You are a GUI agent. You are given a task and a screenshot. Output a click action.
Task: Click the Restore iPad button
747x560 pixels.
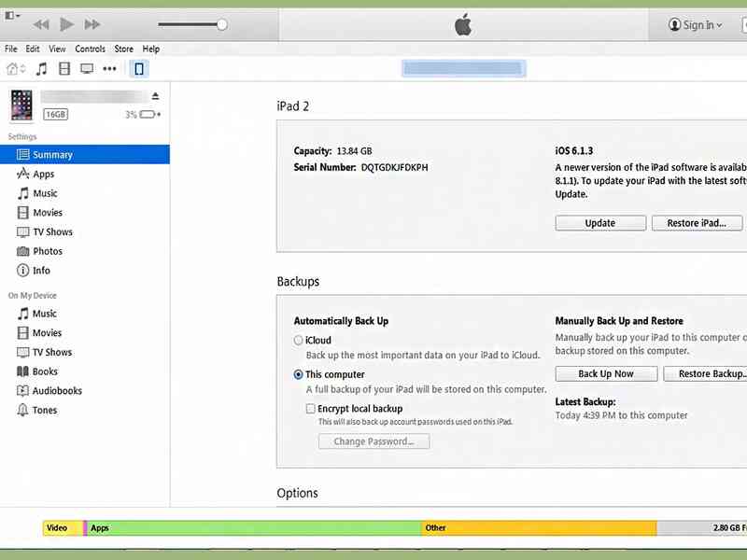697,223
